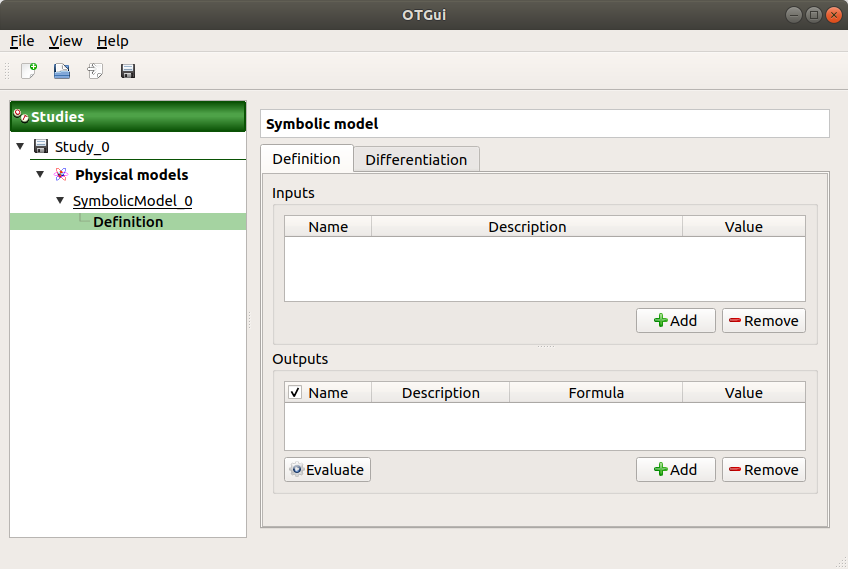Open the File menu
848x569 pixels.
[22, 41]
